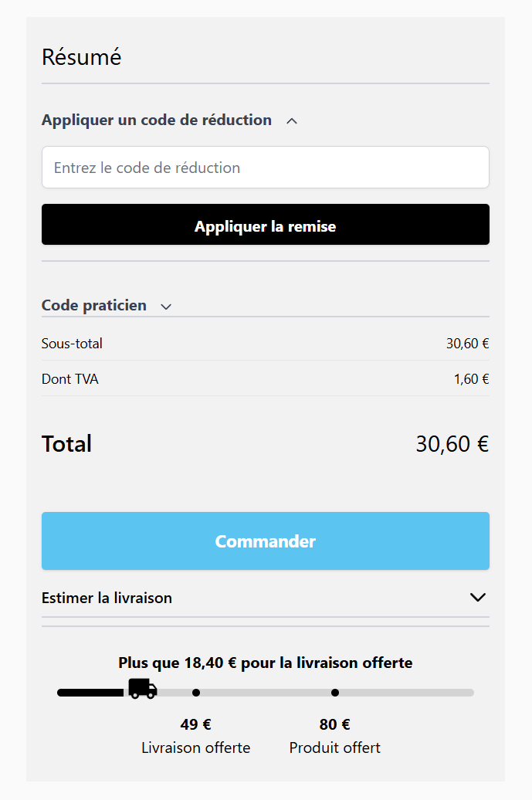The height and width of the screenshot is (800, 532).
Task: Click the Commander button
Action: click(266, 541)
